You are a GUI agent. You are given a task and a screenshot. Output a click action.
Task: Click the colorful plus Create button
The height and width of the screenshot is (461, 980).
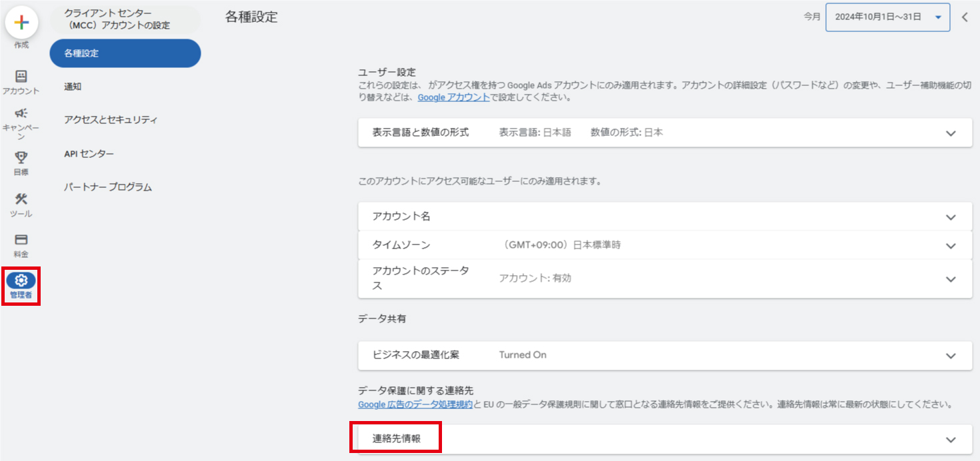pos(21,23)
